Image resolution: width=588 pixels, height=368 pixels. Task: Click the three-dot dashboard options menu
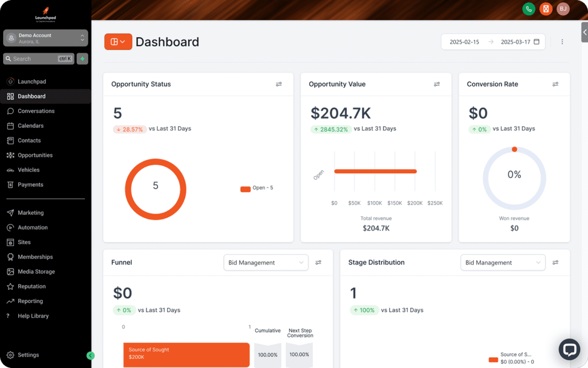562,42
